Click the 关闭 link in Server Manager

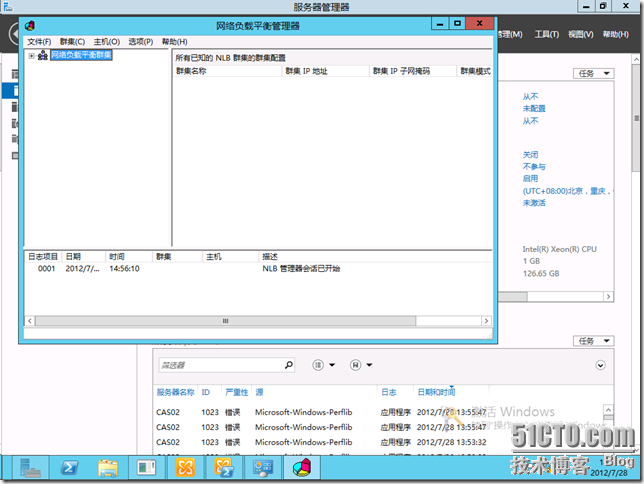[530, 155]
